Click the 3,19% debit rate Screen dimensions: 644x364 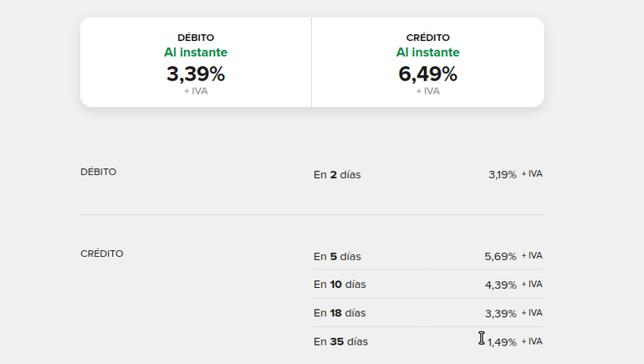(502, 175)
